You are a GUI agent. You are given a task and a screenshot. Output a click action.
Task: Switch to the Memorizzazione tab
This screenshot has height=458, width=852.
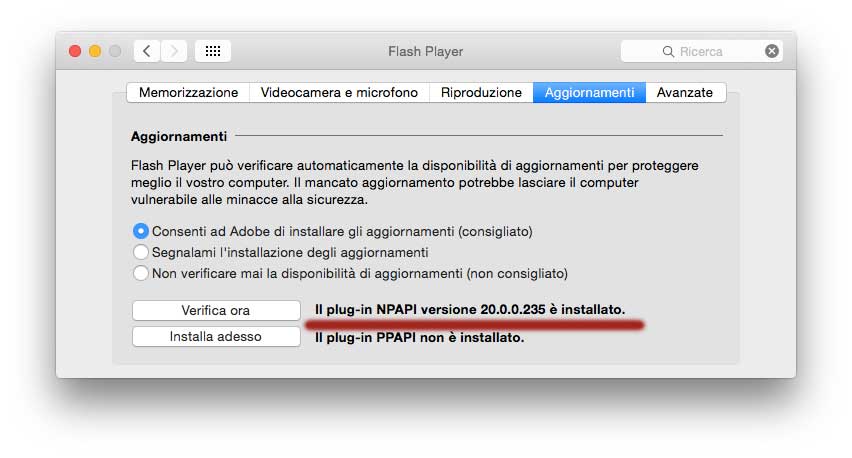coord(188,93)
